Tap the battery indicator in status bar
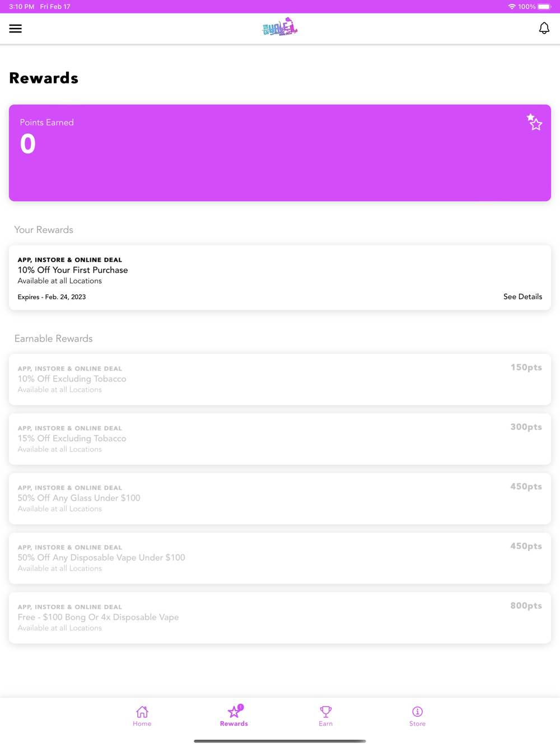The width and height of the screenshot is (560, 747). tap(544, 7)
